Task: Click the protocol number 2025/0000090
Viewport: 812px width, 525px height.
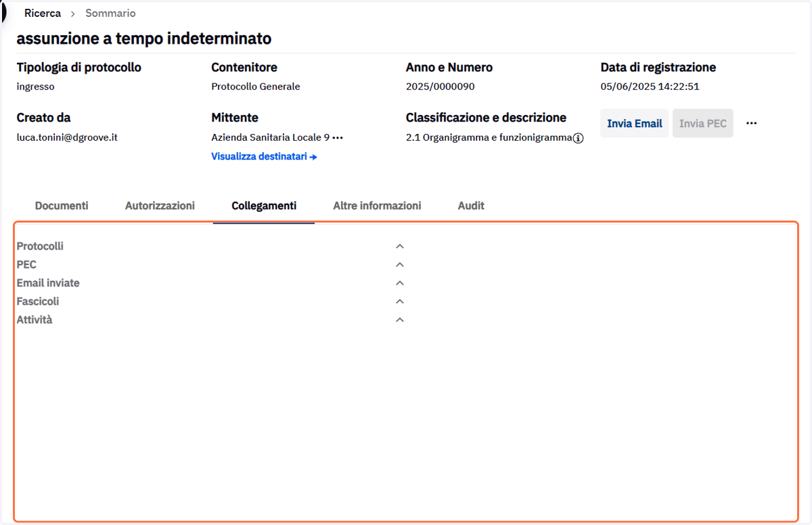Action: (x=440, y=87)
